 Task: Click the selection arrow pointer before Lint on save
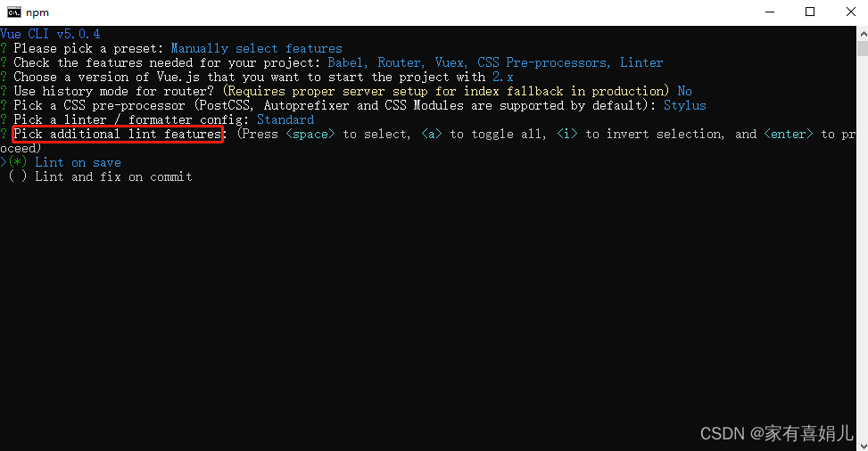point(4,163)
